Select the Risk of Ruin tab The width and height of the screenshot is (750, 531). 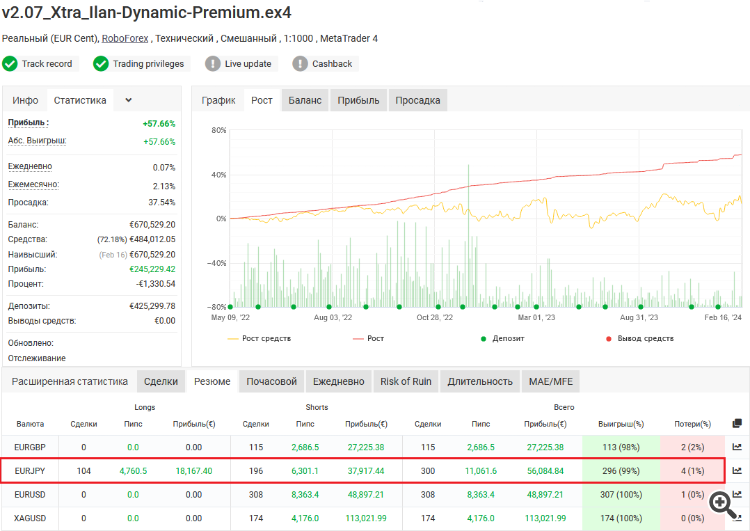pos(406,381)
